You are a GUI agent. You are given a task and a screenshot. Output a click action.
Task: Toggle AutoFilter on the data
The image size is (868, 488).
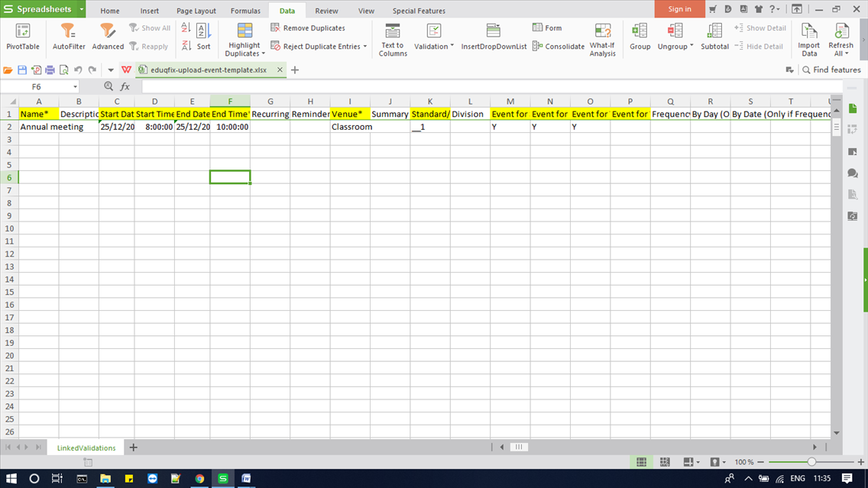[x=69, y=37]
